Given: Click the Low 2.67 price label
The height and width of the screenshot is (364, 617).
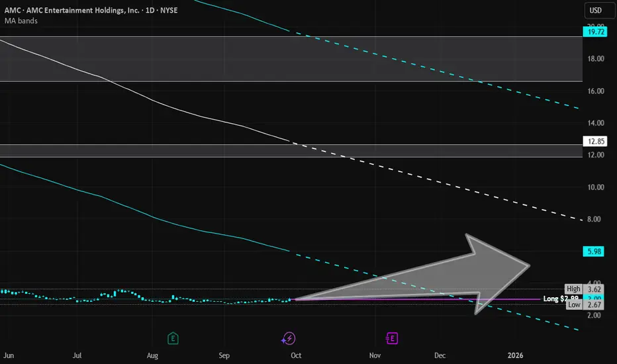Looking at the screenshot, I should pyautogui.click(x=585, y=304).
